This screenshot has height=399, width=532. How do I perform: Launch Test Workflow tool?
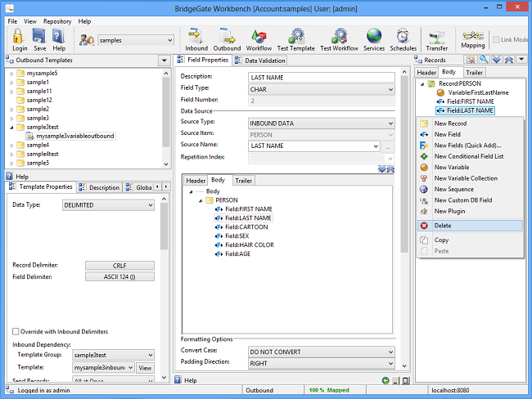pos(339,40)
